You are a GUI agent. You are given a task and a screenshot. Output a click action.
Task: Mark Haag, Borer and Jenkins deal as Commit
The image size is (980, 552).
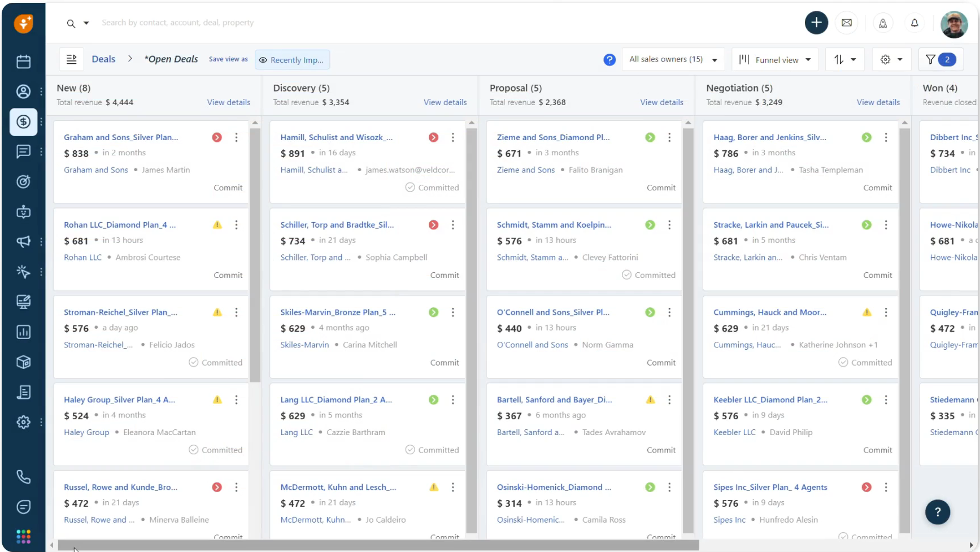[878, 188]
